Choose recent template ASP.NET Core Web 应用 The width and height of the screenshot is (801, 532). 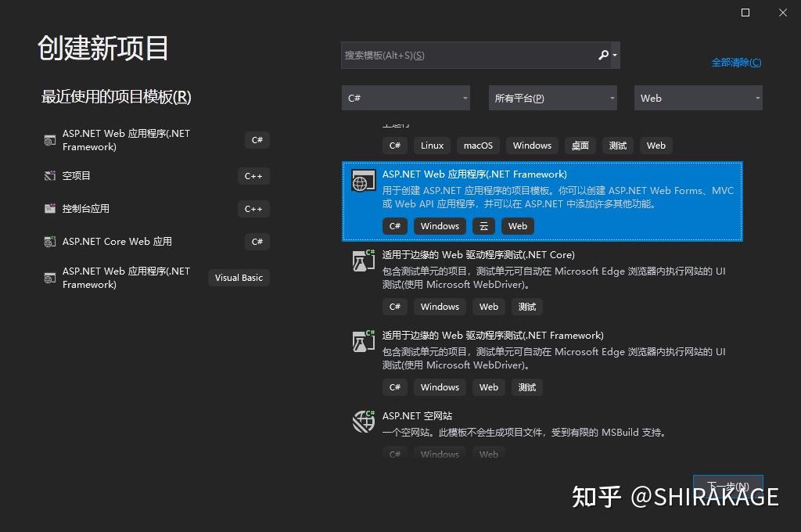click(156, 241)
